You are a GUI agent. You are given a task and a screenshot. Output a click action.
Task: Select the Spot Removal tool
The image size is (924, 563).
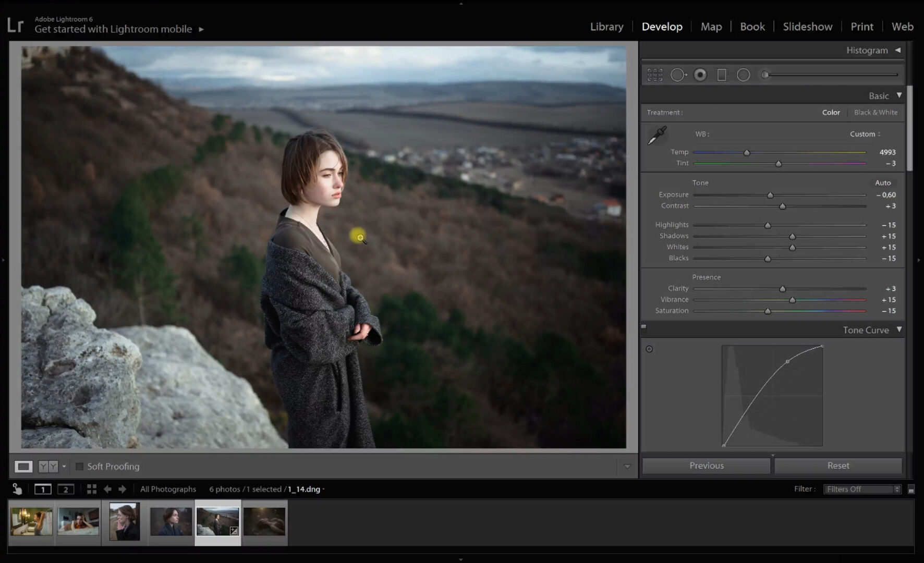tap(678, 75)
